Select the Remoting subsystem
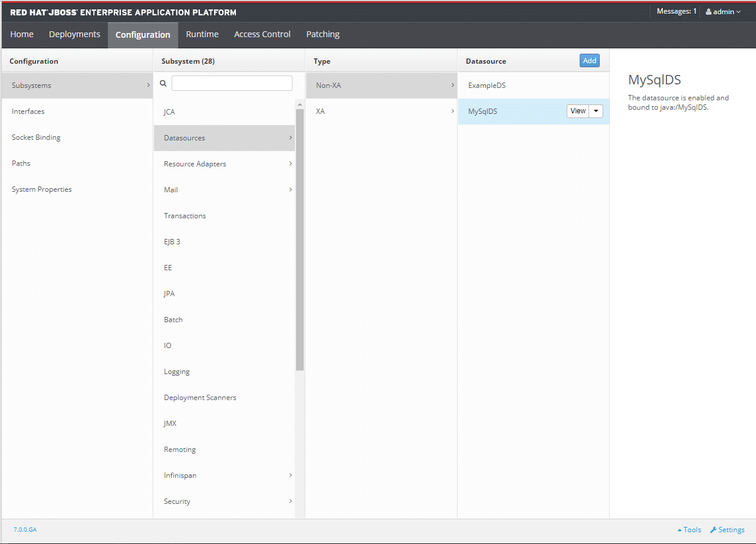This screenshot has width=756, height=544. coord(224,450)
